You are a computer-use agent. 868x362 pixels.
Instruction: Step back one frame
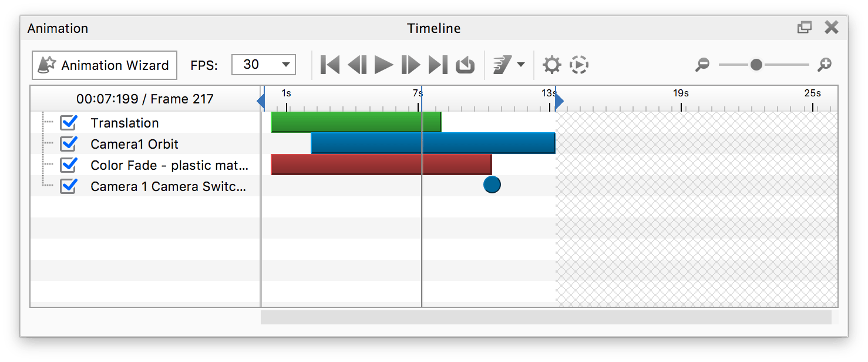coord(357,65)
